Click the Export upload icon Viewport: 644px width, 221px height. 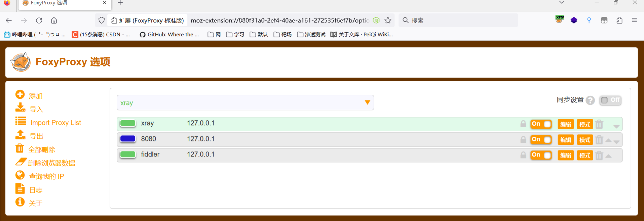[20, 134]
